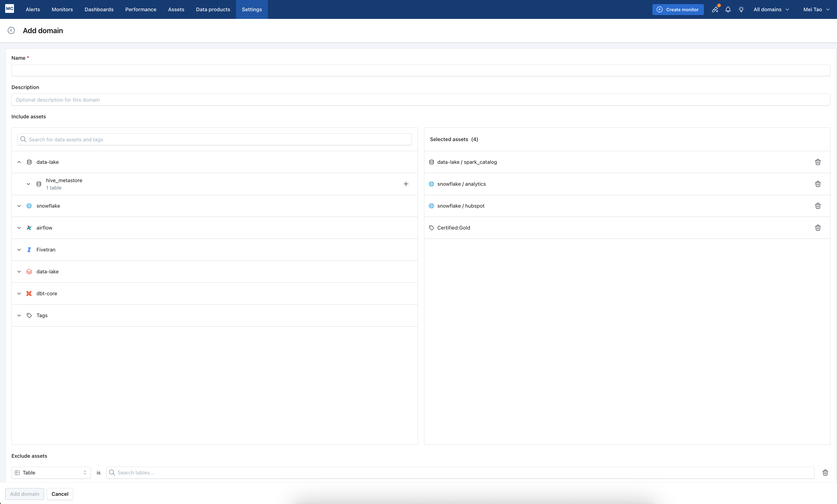Viewport: 837px width, 504px height.
Task: Click the lightbulb tips icon
Action: click(741, 10)
